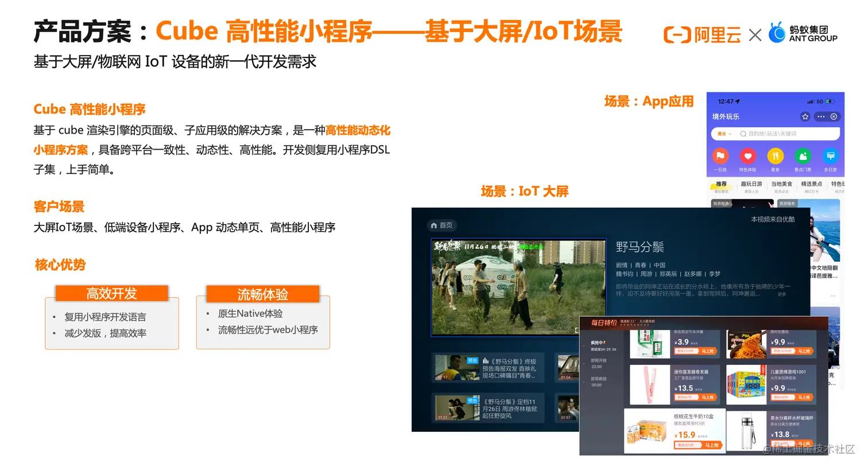868x468 pixels.
Task: Play the 野马分鬃 main video preview
Action: coord(518,287)
